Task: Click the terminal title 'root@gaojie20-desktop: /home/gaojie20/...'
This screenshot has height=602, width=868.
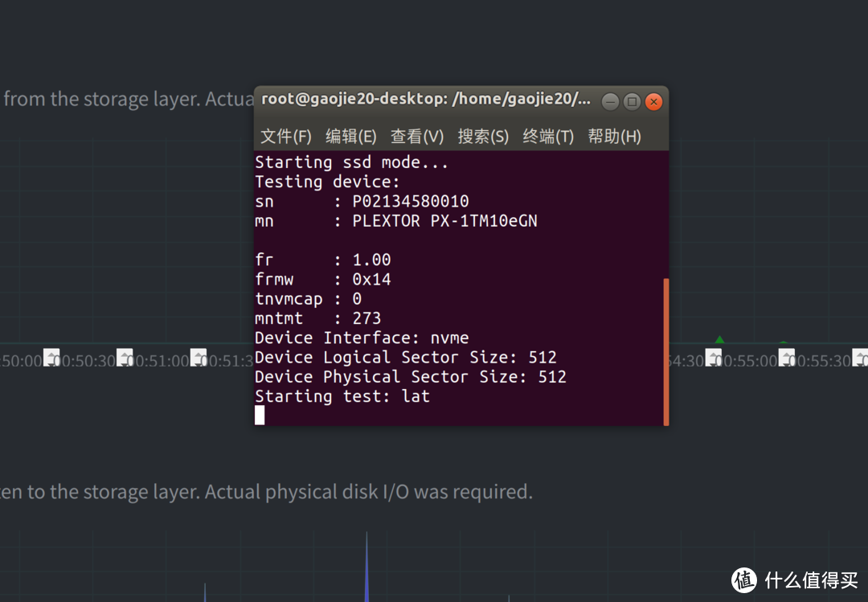Action: point(426,100)
